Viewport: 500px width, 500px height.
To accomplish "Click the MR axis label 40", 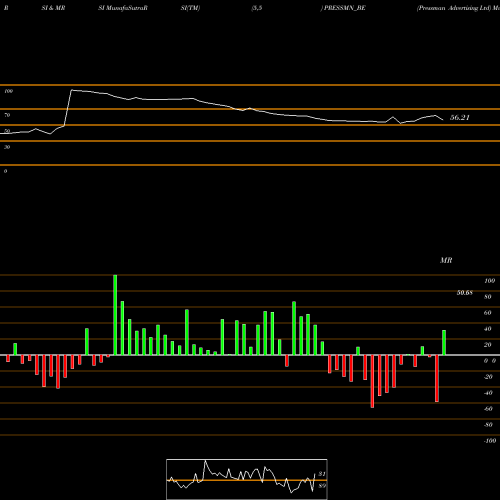I will 488,329.
